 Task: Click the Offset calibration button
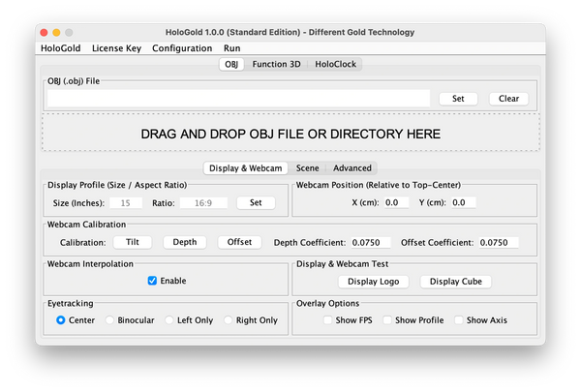[239, 242]
